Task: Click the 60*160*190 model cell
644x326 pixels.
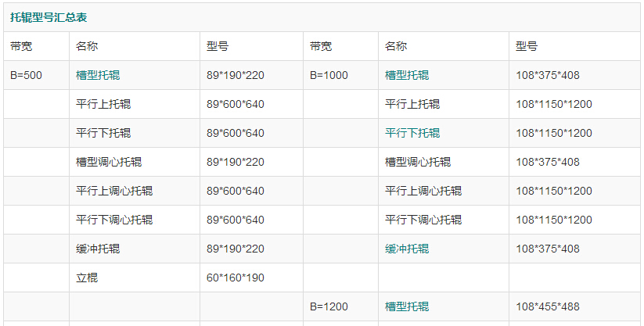Action: tap(236, 278)
